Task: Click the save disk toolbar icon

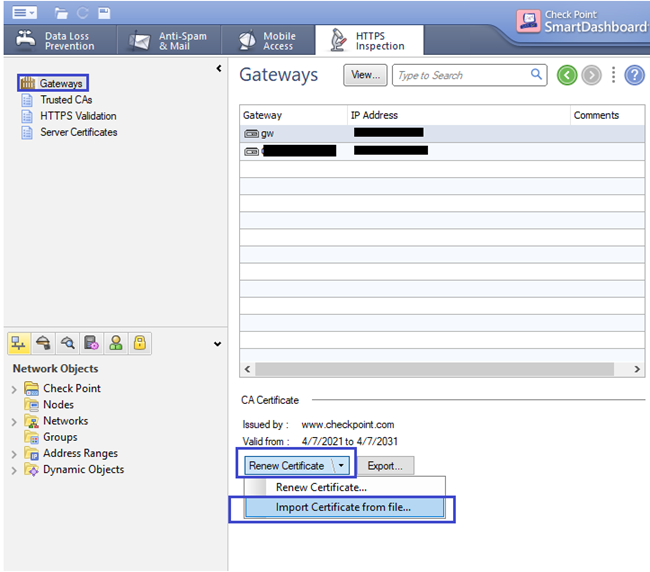Action: [x=104, y=13]
